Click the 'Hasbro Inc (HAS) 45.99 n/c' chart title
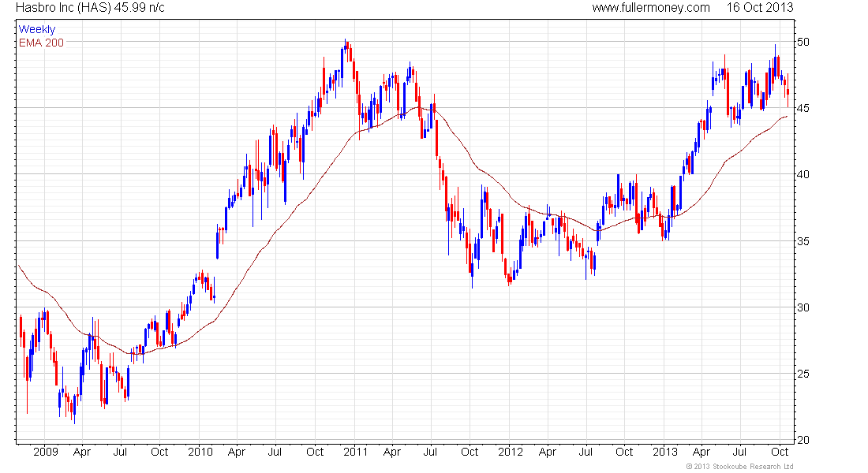Screen dimensions: 868x473 click(90, 8)
